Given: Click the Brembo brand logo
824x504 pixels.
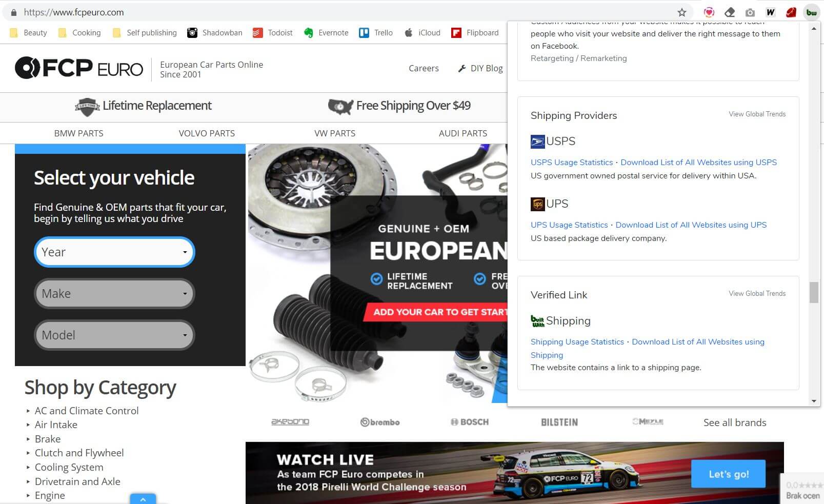Looking at the screenshot, I should 380,422.
